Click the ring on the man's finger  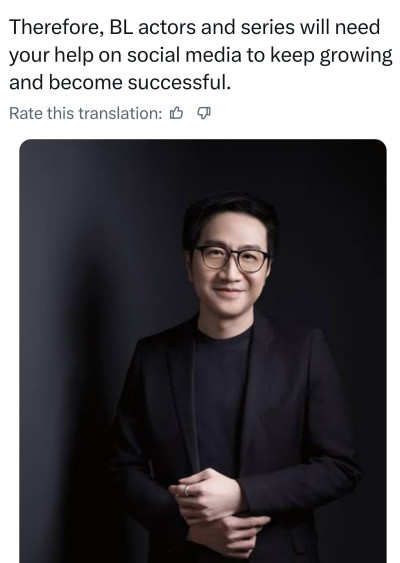186,490
